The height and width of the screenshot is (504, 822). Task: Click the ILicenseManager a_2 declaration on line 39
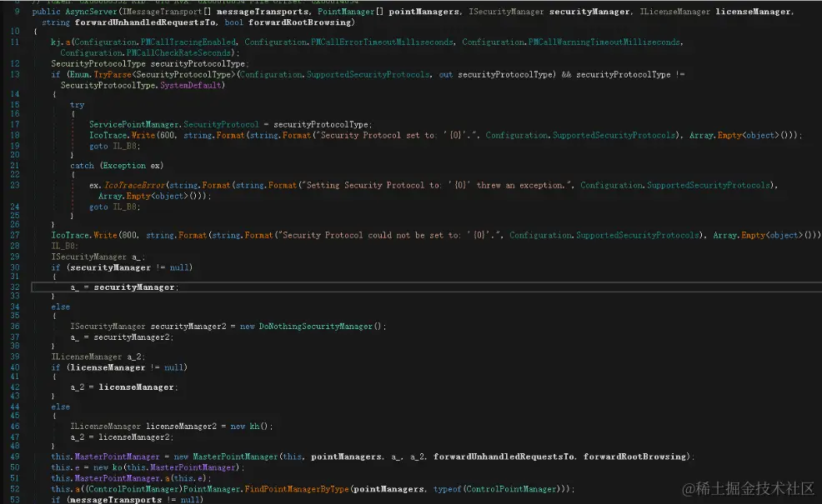[98, 357]
